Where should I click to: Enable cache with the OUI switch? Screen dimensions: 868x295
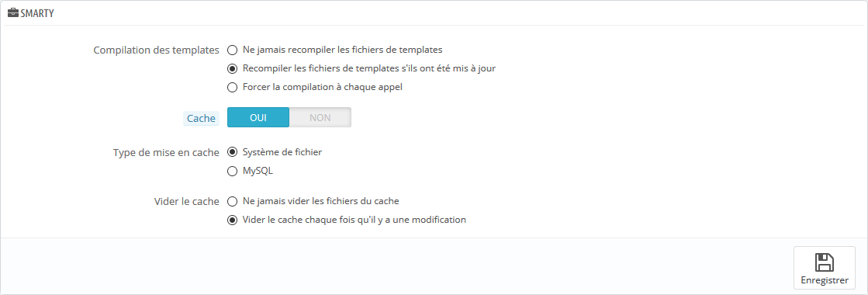pos(258,117)
